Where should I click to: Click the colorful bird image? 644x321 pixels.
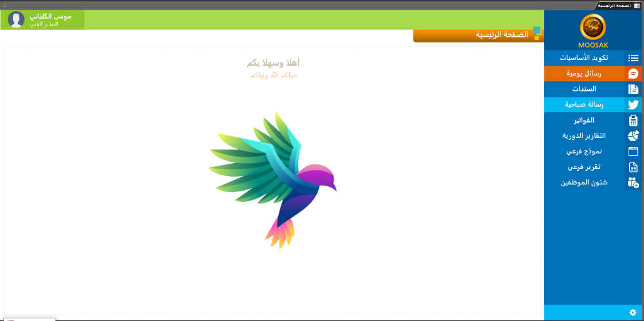click(273, 179)
